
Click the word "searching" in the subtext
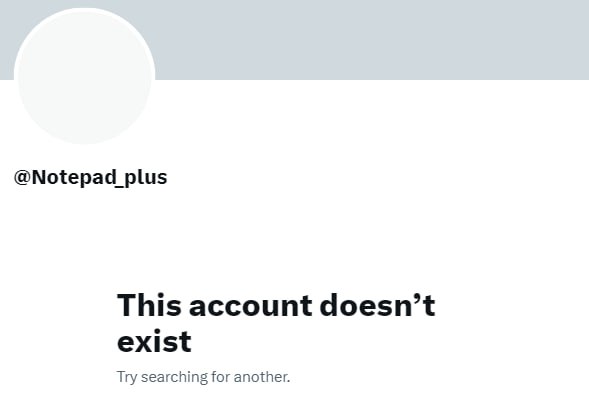(174, 377)
